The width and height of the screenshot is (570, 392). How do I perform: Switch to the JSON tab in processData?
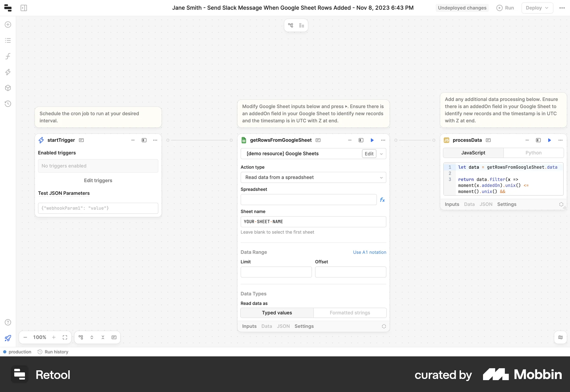point(486,204)
